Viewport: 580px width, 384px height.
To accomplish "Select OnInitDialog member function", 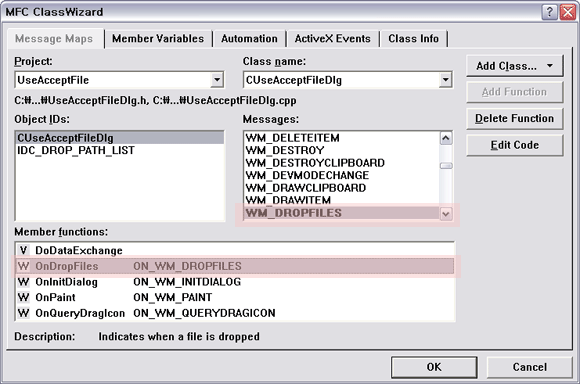I will [x=235, y=282].
